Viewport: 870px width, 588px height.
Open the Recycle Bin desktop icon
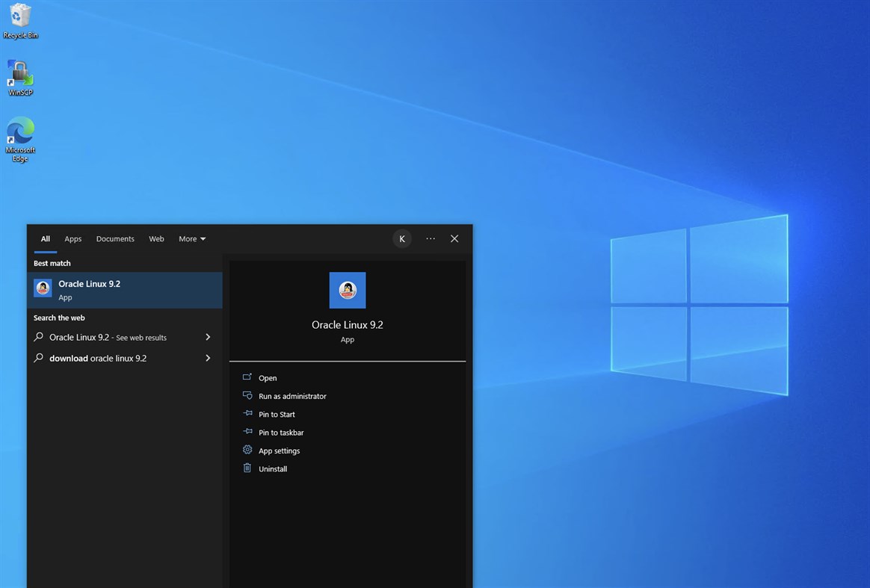(20, 21)
